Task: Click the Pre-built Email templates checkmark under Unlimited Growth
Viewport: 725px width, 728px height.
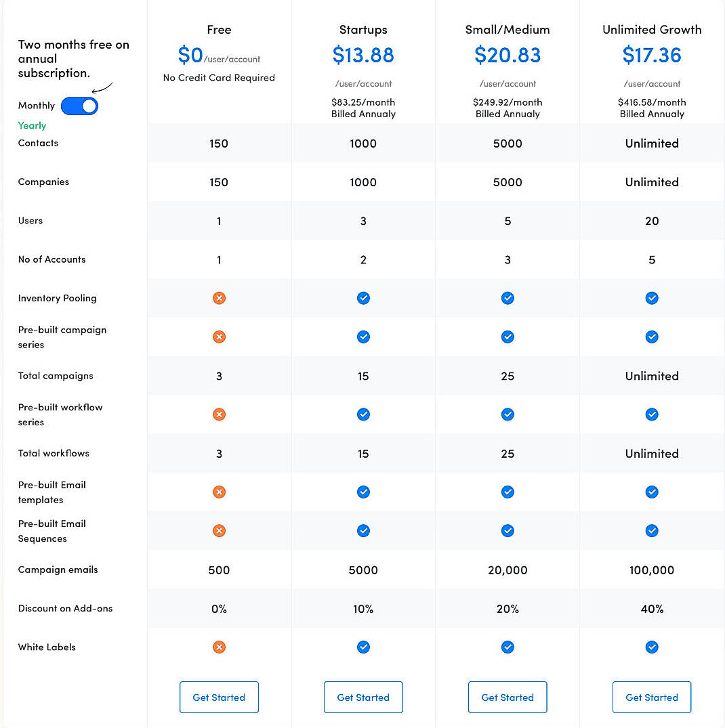Action: 652,492
